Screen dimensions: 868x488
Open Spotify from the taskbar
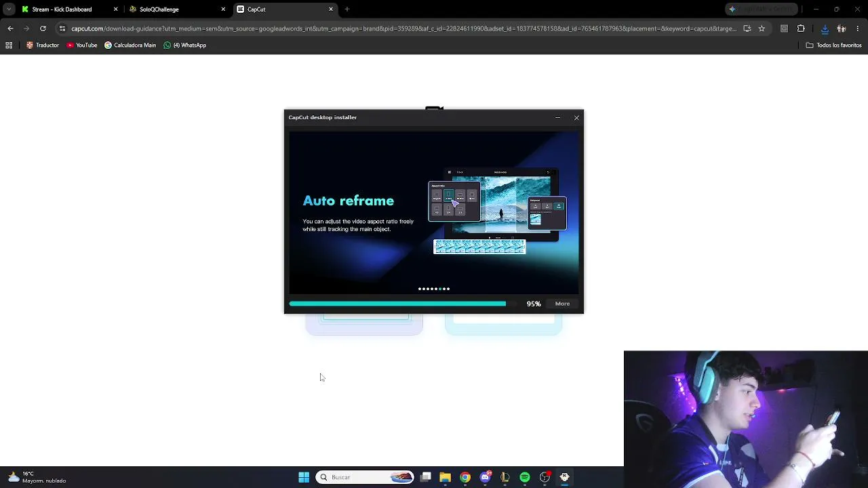point(525,477)
